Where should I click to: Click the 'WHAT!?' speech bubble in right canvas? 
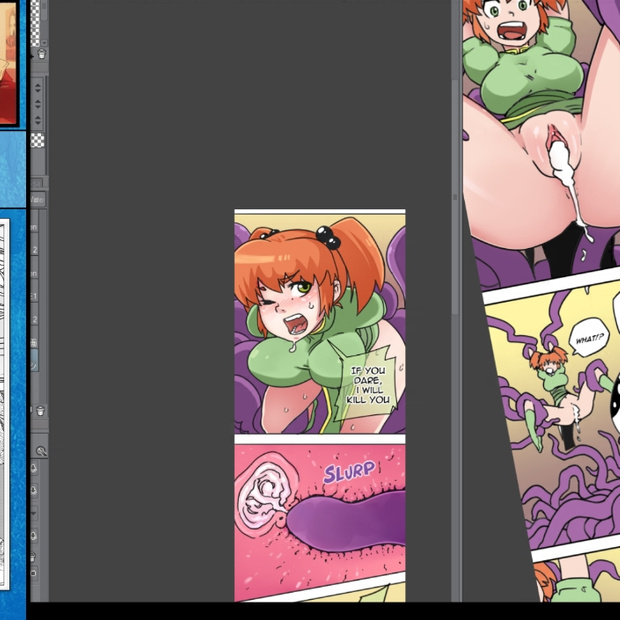pos(590,338)
